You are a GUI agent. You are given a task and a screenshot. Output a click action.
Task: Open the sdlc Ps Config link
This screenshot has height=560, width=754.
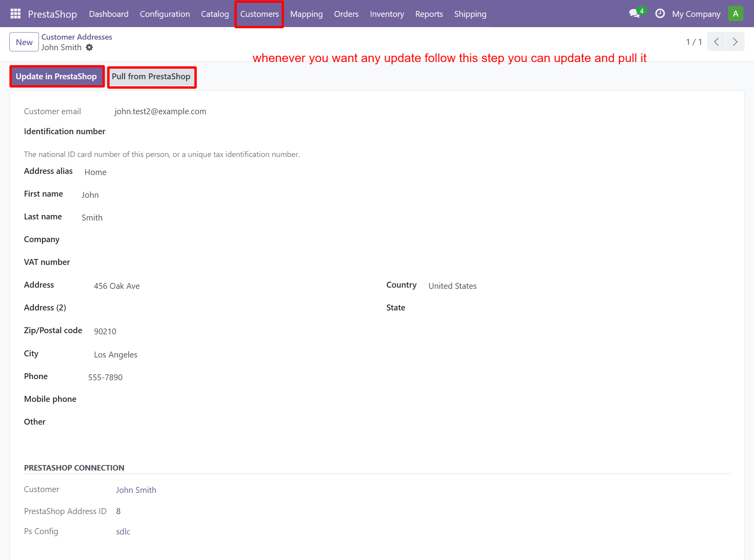(123, 531)
